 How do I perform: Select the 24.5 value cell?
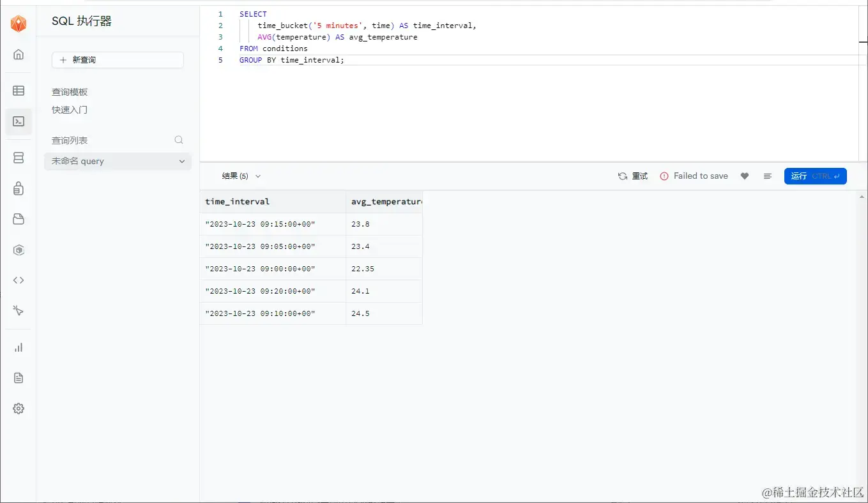[x=384, y=313]
